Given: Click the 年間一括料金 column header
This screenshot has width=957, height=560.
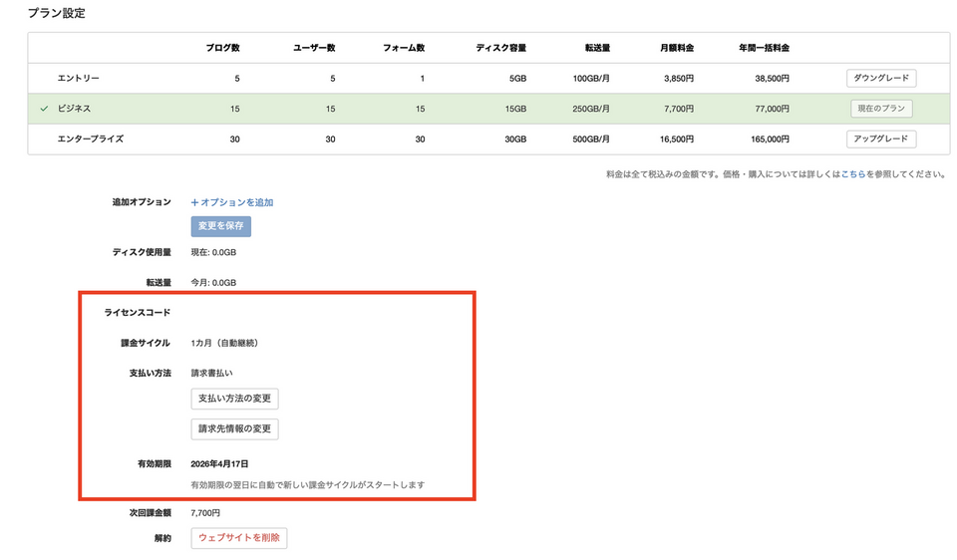Looking at the screenshot, I should pos(764,47).
